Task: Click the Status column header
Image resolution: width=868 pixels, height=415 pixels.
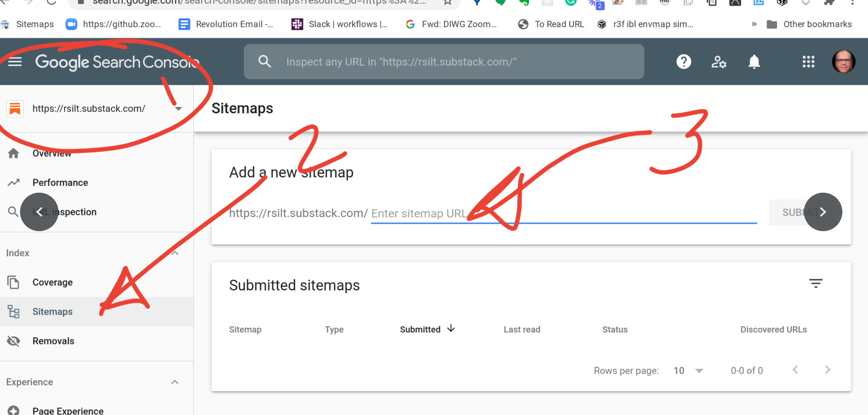Action: [615, 329]
